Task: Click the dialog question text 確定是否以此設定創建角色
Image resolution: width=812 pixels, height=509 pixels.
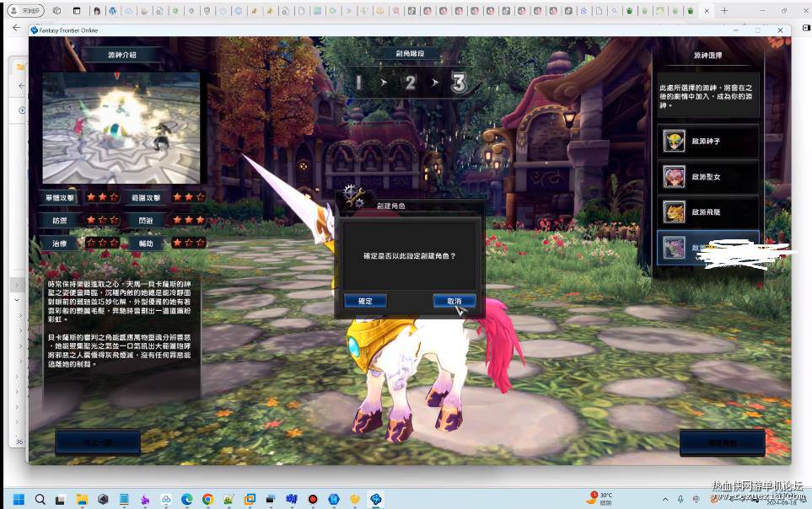Action: pos(409,256)
